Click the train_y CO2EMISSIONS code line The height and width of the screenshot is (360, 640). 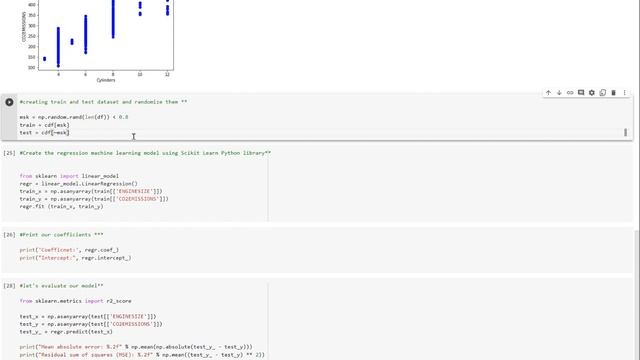[94, 199]
